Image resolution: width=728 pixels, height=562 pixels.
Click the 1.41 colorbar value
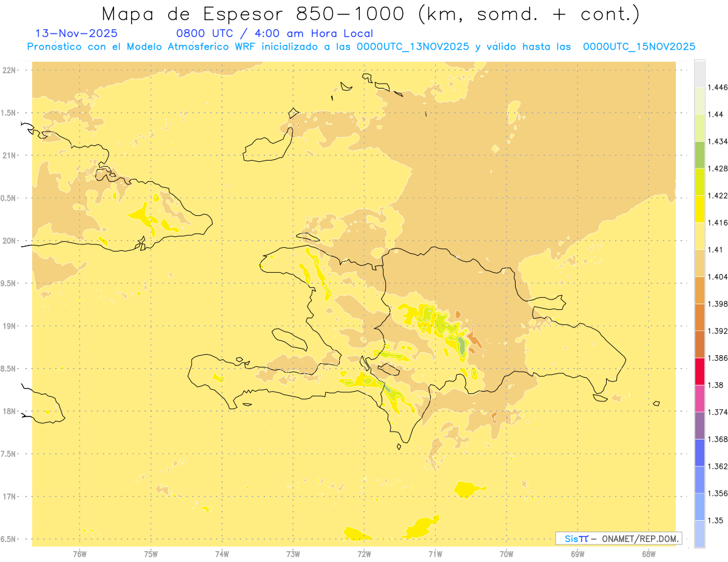[x=716, y=250]
